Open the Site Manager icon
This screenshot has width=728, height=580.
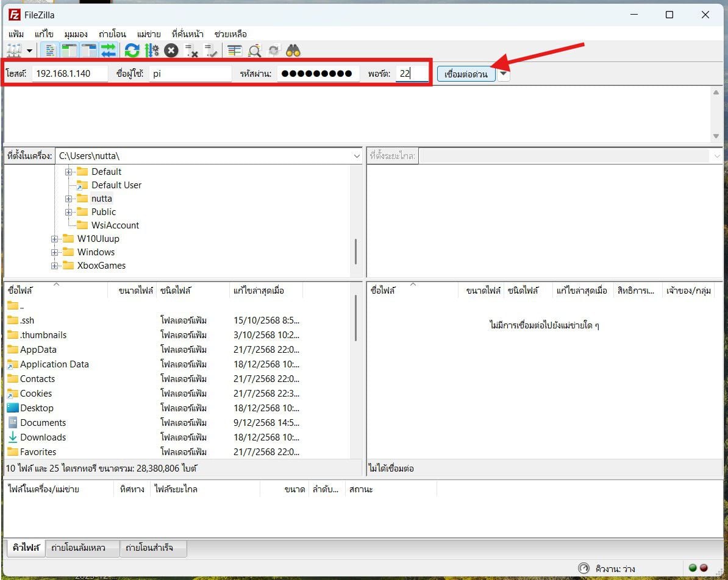click(15, 50)
